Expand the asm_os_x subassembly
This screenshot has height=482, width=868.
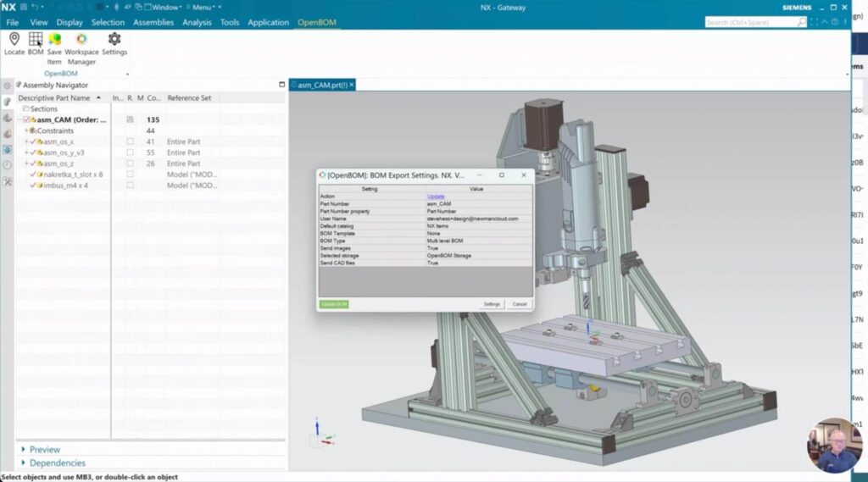pyautogui.click(x=26, y=141)
